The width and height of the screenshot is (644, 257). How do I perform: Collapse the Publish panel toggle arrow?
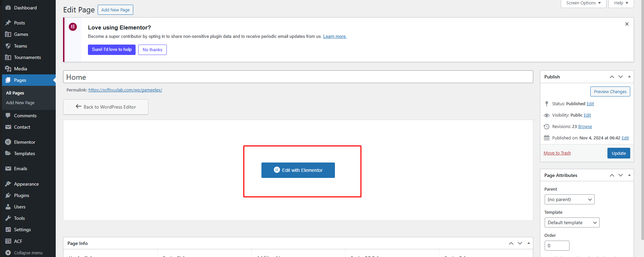click(x=629, y=77)
